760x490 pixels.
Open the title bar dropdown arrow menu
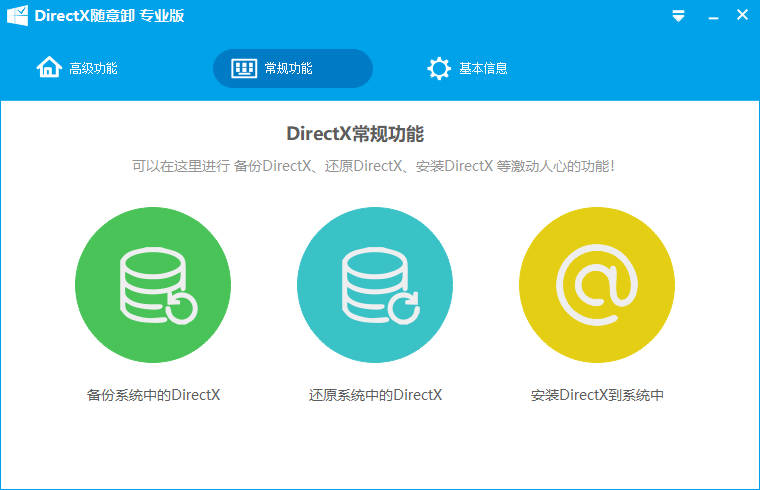click(678, 16)
